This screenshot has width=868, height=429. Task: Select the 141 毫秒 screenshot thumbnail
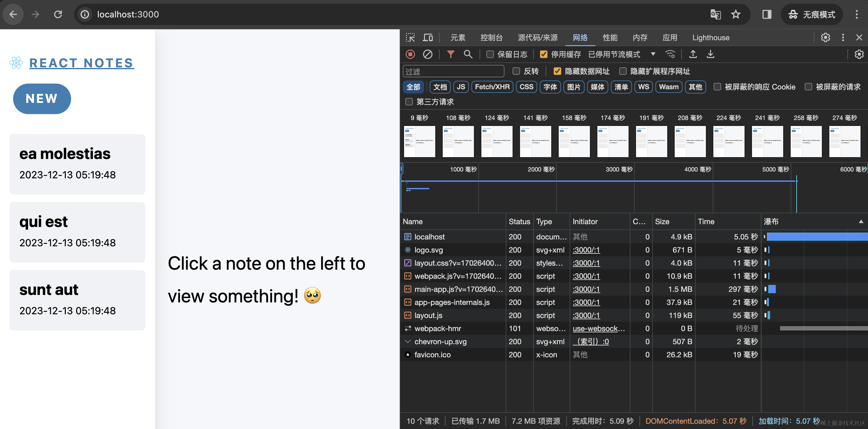(x=535, y=141)
